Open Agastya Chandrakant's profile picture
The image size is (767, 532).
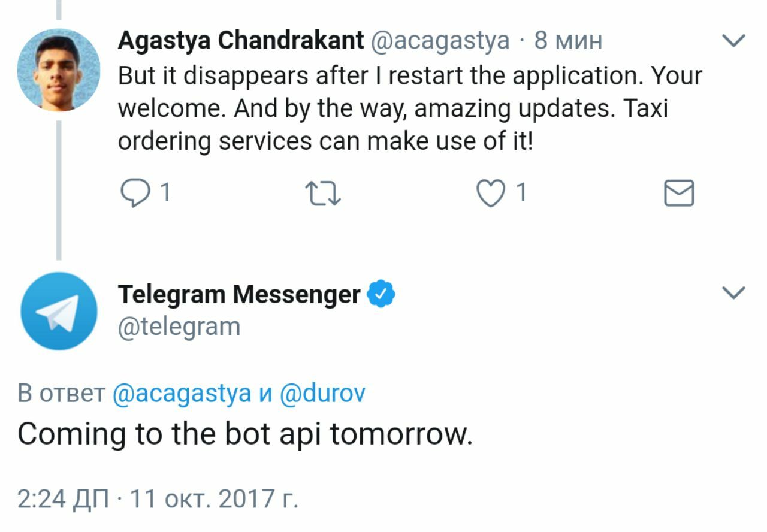(x=58, y=70)
